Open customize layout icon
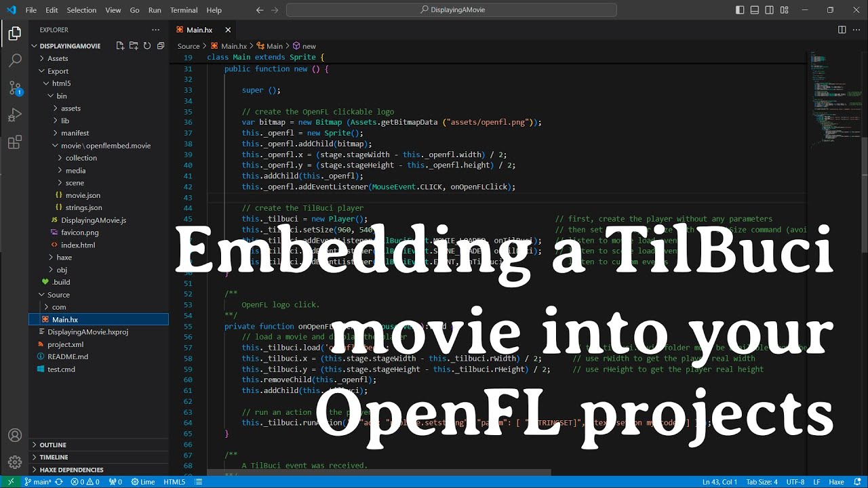This screenshot has width=868, height=488. (x=785, y=10)
